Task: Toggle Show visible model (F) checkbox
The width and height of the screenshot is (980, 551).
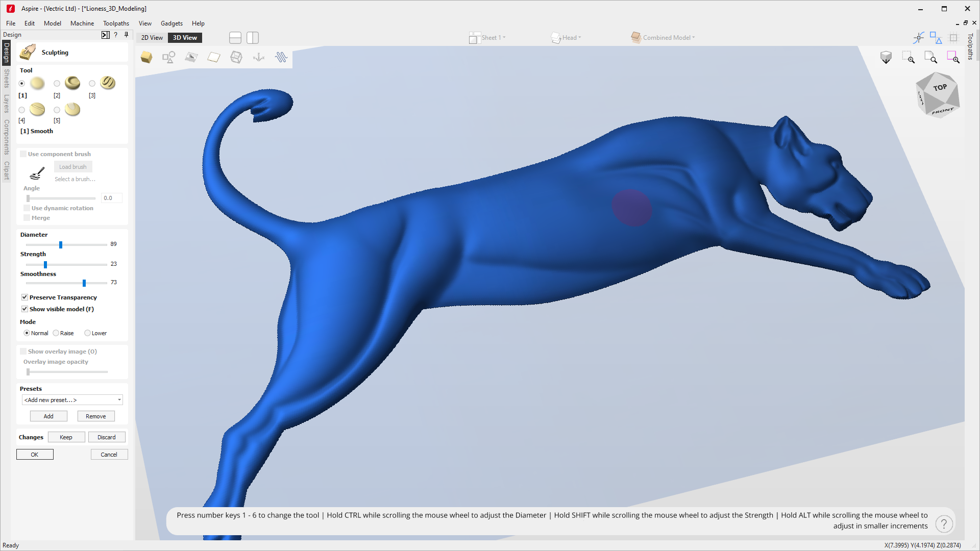Action: 24,309
